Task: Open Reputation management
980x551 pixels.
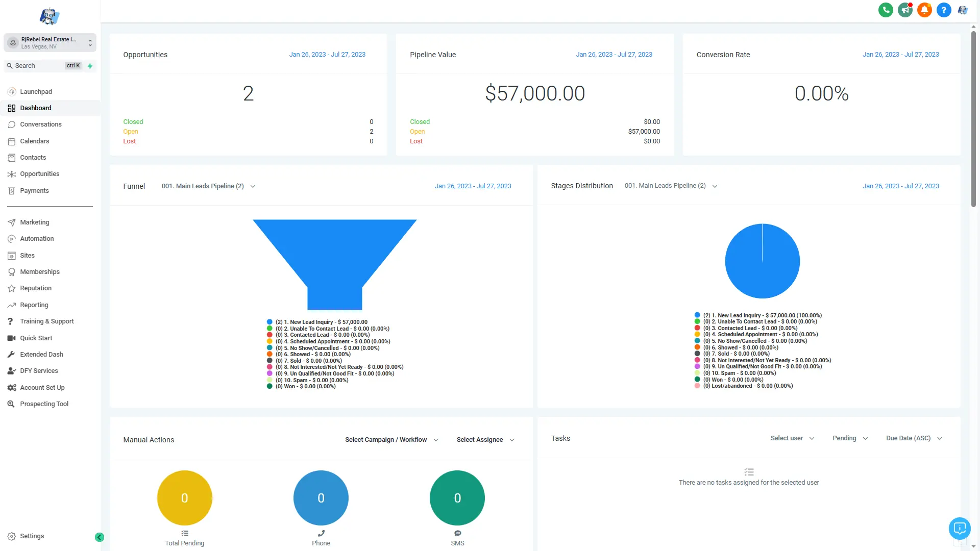Action: (x=35, y=288)
